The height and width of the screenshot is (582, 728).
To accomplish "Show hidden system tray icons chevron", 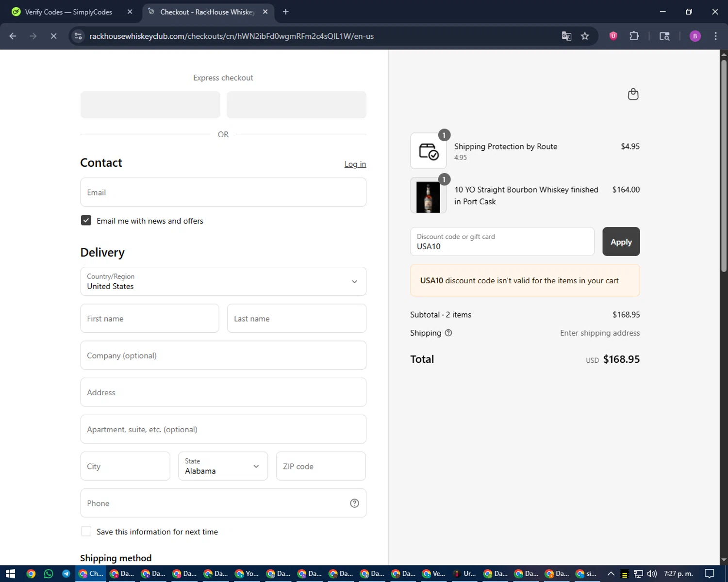I will click(x=611, y=574).
